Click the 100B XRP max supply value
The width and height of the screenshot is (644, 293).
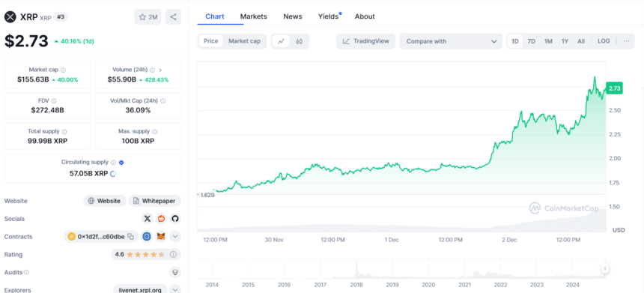point(138,141)
